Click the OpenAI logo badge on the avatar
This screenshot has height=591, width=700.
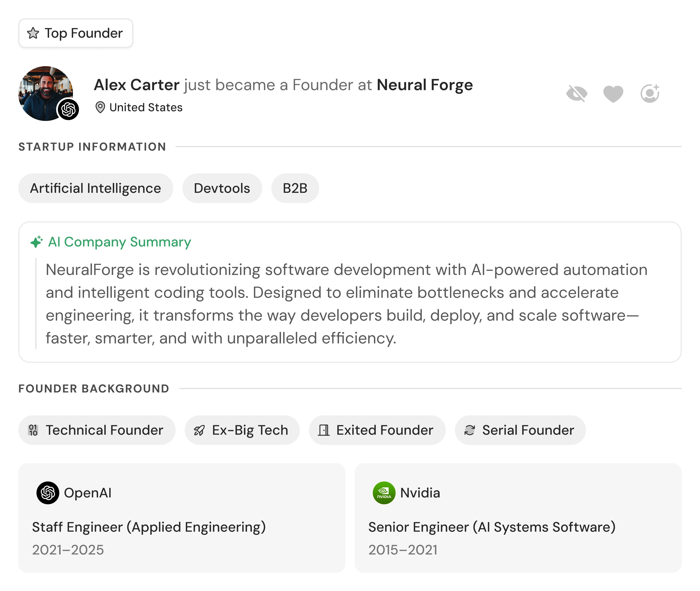68,109
